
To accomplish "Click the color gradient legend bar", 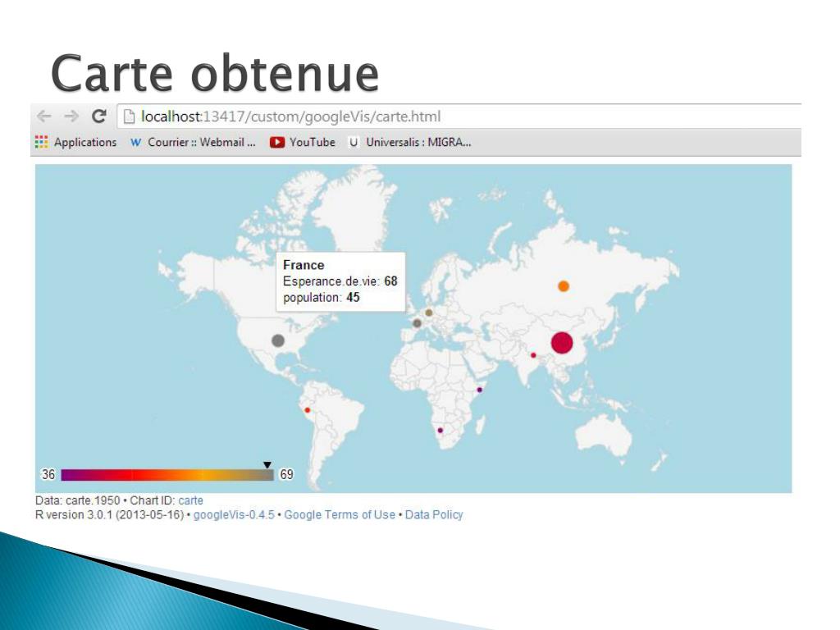I will (x=167, y=475).
